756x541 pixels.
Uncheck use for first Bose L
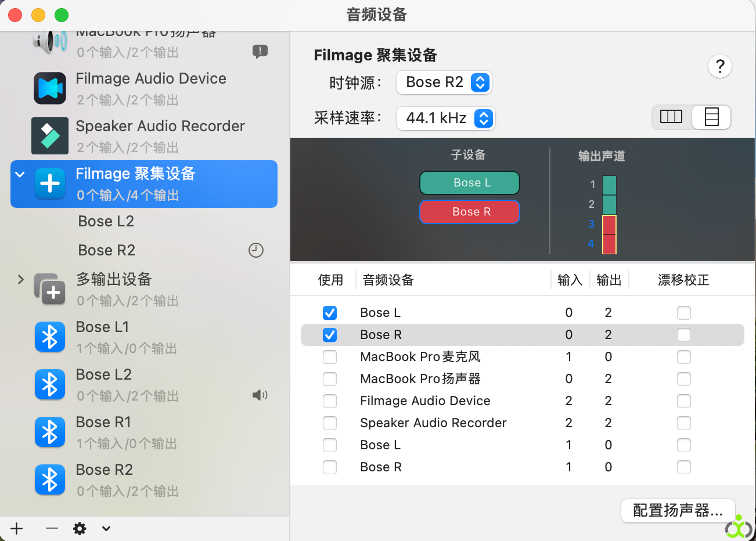pos(330,313)
